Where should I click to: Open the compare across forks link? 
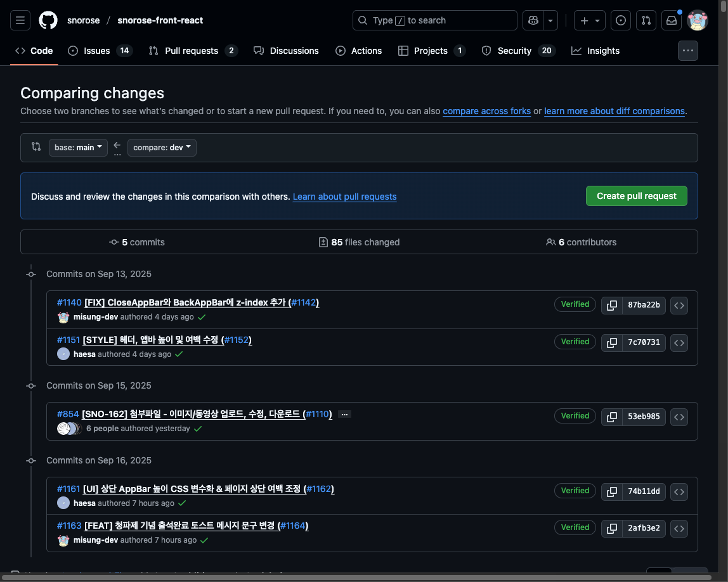486,111
